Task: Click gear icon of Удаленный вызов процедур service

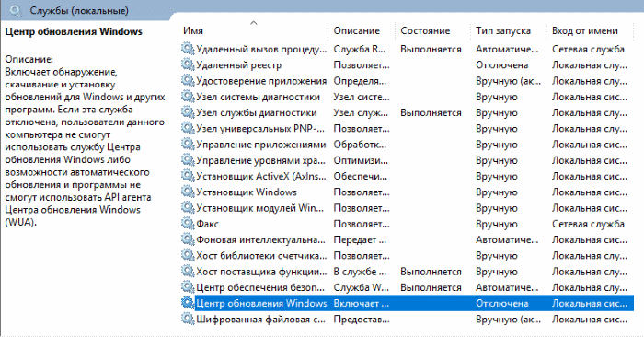Action: [188, 49]
